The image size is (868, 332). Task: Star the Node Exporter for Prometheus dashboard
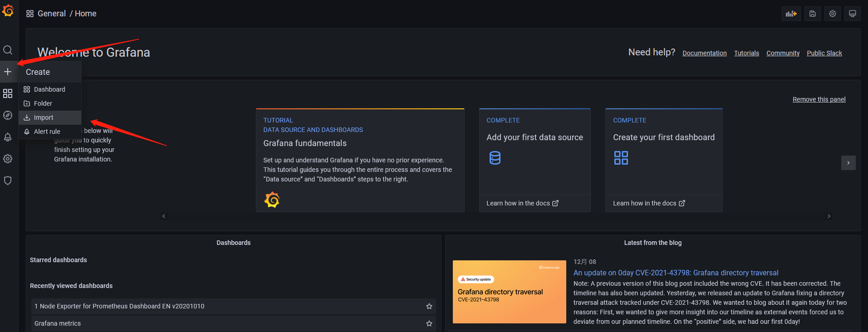pos(429,306)
